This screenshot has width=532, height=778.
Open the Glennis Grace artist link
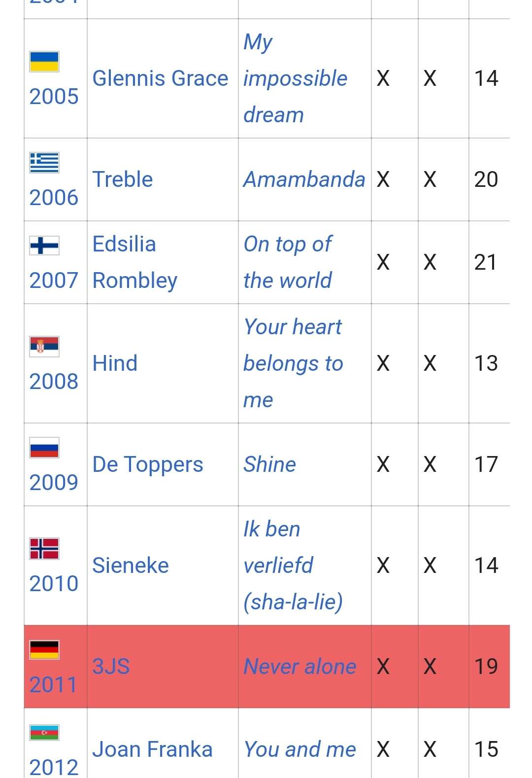(x=160, y=78)
